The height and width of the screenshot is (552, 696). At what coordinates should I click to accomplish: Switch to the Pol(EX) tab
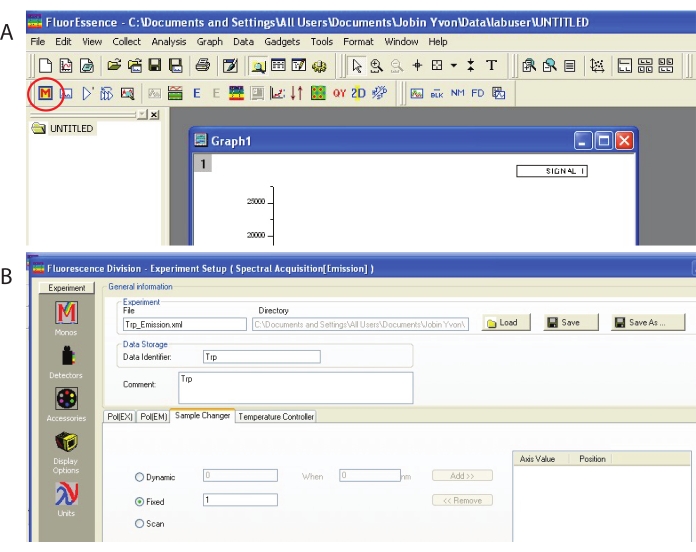point(120,417)
